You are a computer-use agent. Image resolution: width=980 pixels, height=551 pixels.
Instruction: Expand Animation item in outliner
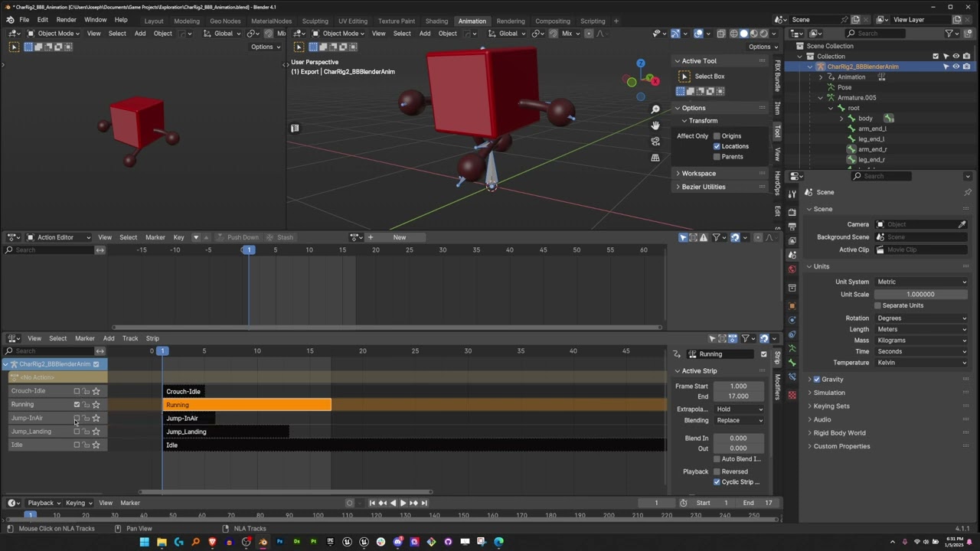point(821,77)
